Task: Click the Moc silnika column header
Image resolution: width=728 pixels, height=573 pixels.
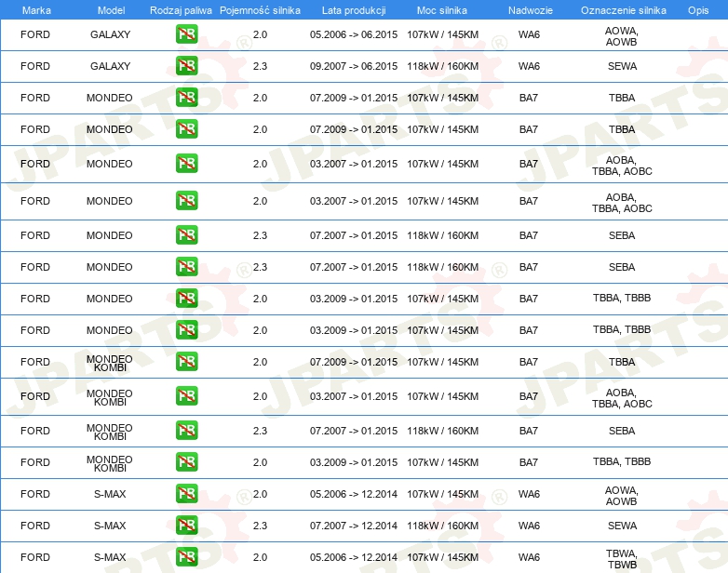Action: pos(442,10)
